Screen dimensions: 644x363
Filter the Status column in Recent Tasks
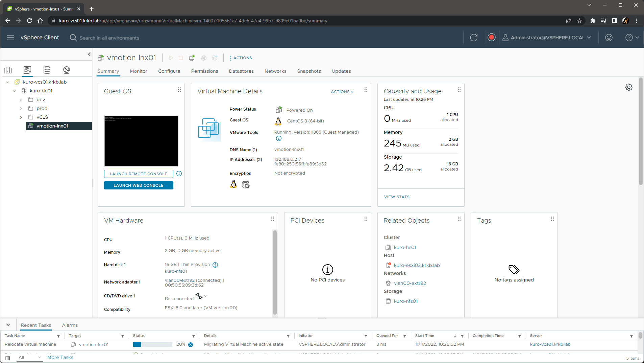pos(194,336)
